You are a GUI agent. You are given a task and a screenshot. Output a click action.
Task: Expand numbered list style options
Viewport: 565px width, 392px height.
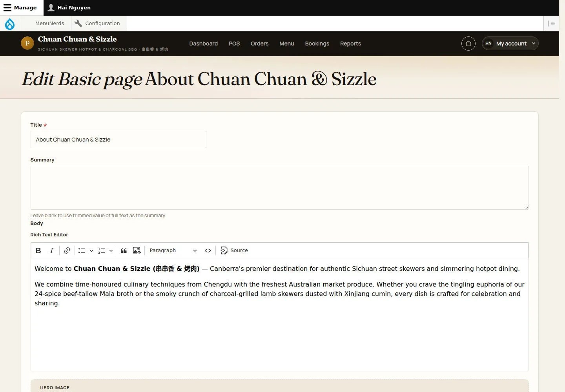[x=111, y=250]
